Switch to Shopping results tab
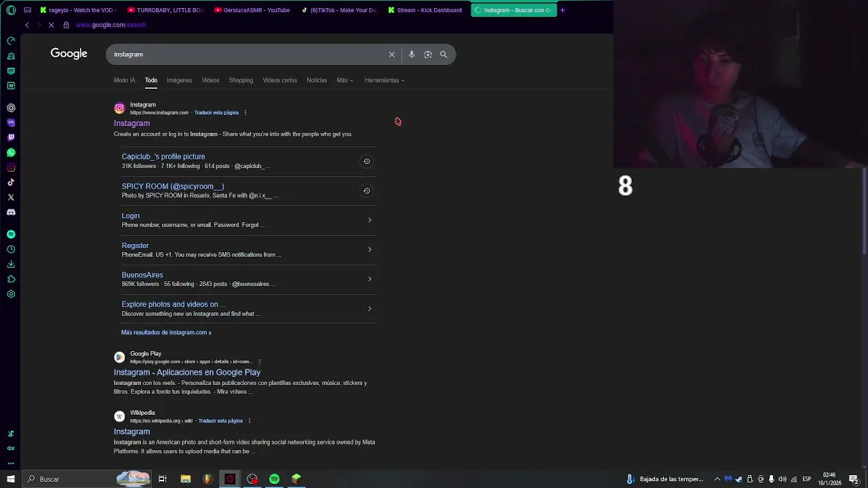 pyautogui.click(x=241, y=80)
